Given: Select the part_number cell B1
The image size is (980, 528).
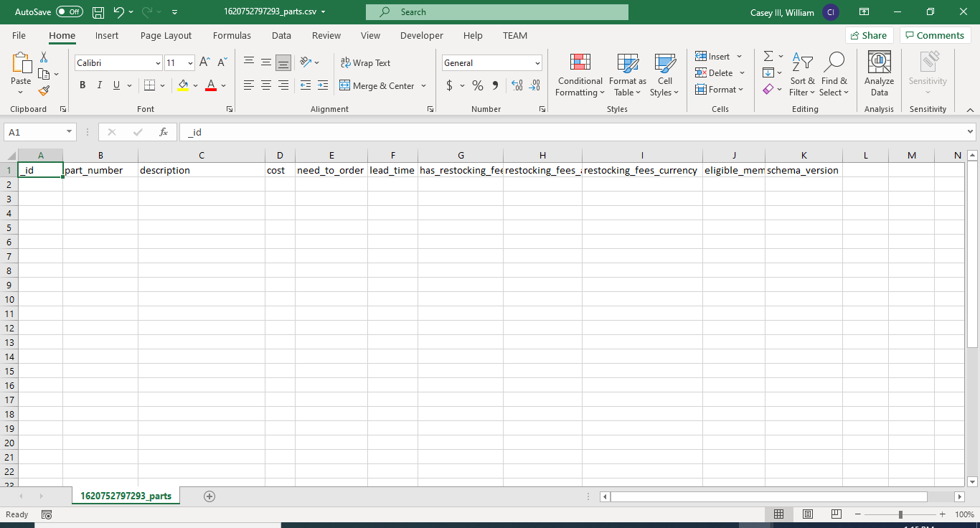Looking at the screenshot, I should coord(100,170).
